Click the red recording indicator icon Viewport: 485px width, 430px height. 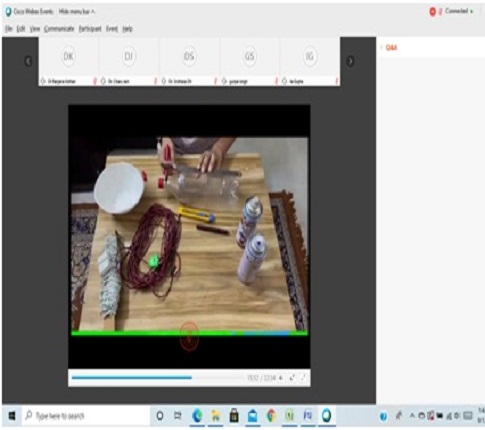tap(432, 12)
